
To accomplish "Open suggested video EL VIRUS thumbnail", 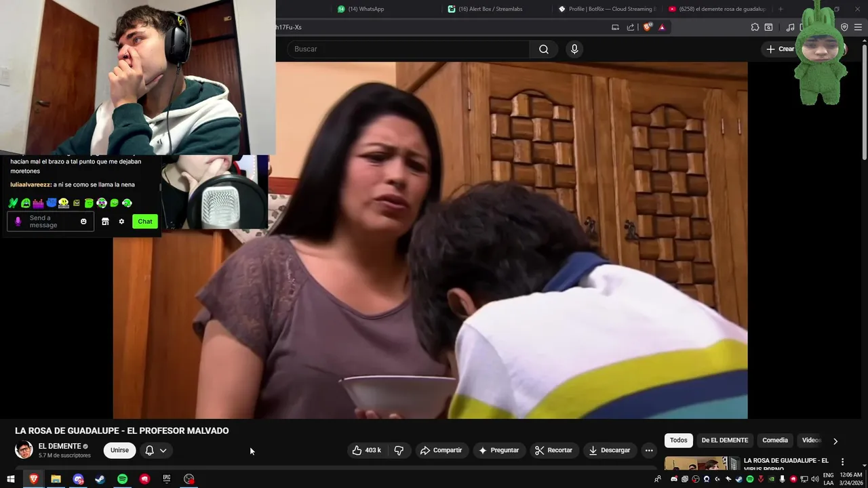I will (701, 464).
